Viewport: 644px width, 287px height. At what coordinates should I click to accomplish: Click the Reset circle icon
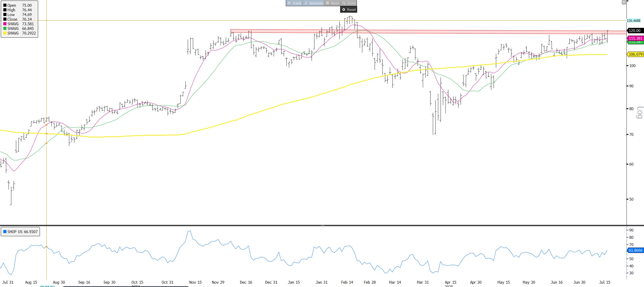344,10
